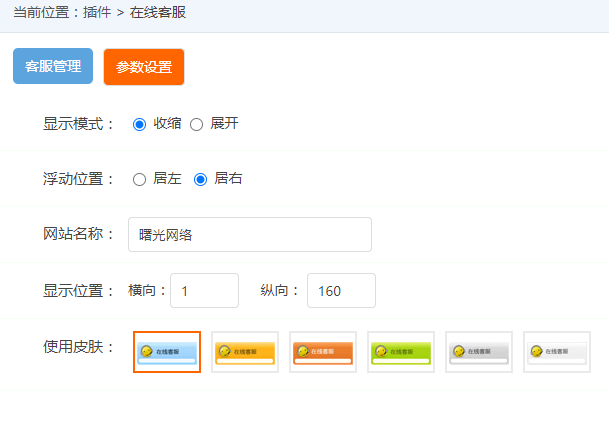Click the 插件 breadcrumb link
The image size is (609, 432).
tap(93, 13)
